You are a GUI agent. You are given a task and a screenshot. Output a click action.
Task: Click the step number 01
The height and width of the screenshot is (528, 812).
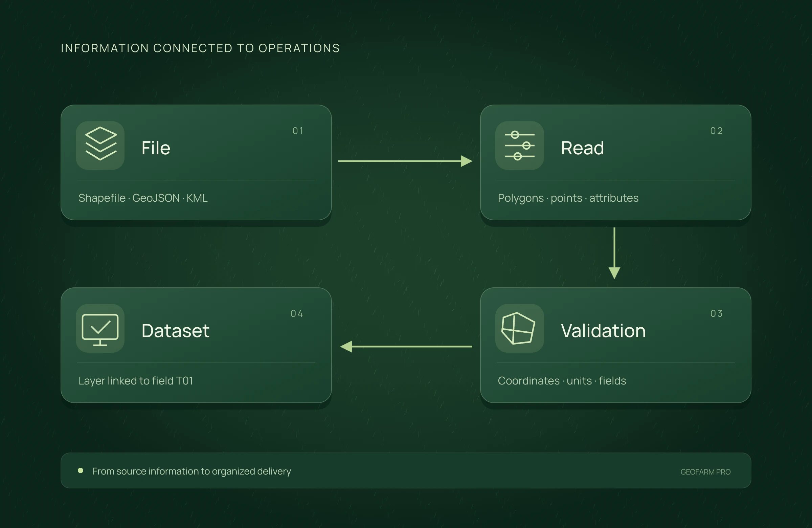(x=298, y=131)
